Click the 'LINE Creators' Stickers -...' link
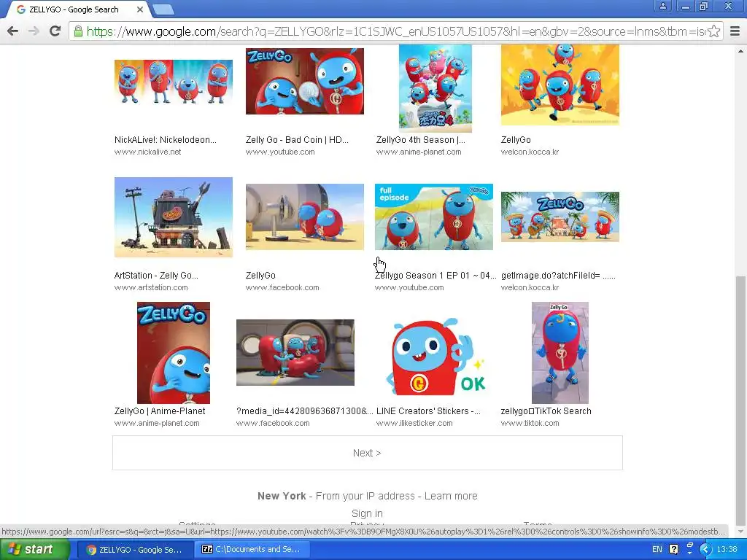Image resolution: width=747 pixels, height=560 pixels. point(428,411)
